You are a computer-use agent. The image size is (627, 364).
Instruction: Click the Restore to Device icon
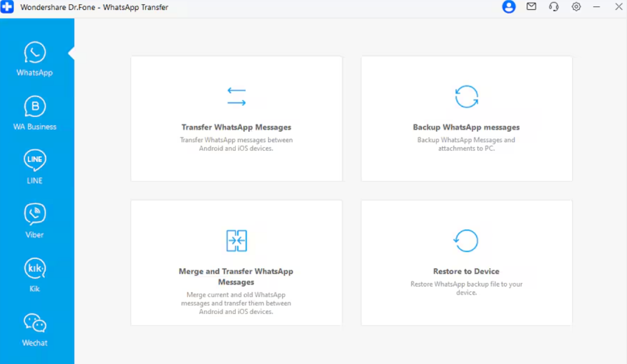point(467,241)
